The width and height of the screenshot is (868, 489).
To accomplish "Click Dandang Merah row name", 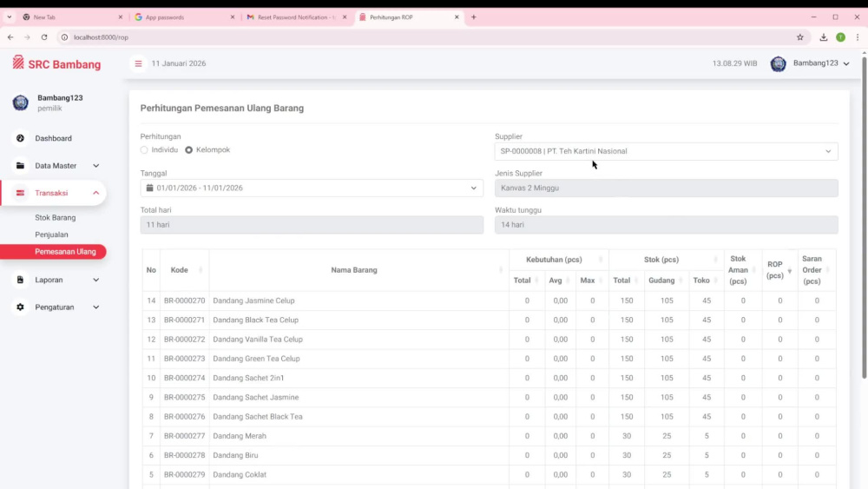I will tap(240, 436).
